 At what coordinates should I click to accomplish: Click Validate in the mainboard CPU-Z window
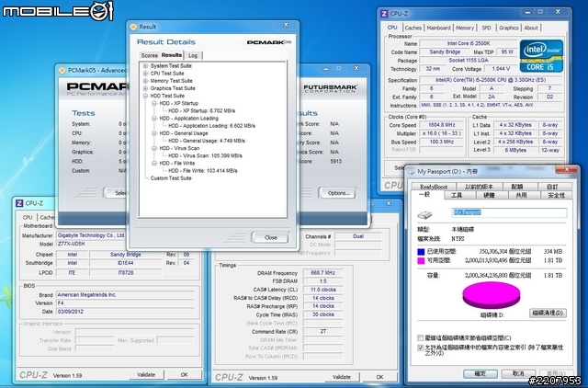point(146,374)
